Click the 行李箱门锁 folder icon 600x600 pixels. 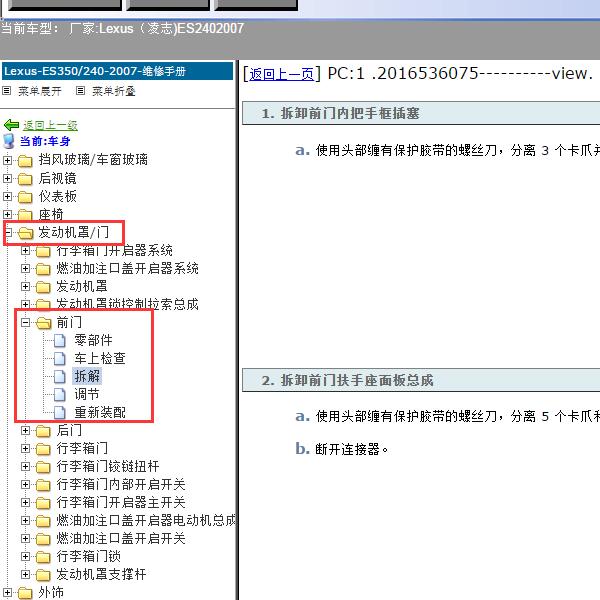[43, 557]
